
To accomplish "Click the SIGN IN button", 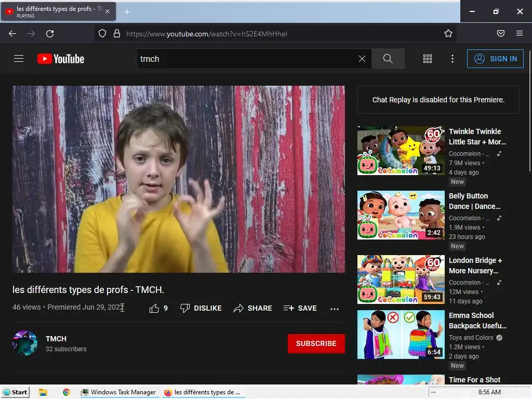I will 495,59.
